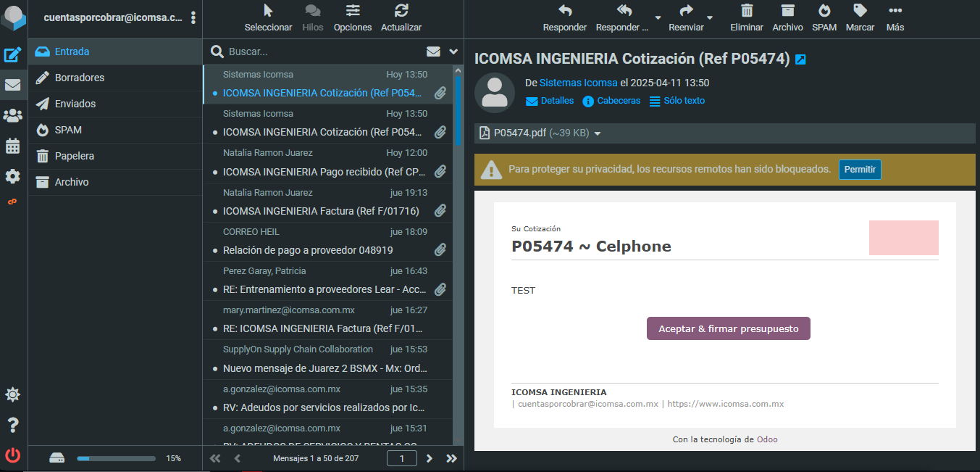Click the sender avatar placeholder

click(x=494, y=92)
